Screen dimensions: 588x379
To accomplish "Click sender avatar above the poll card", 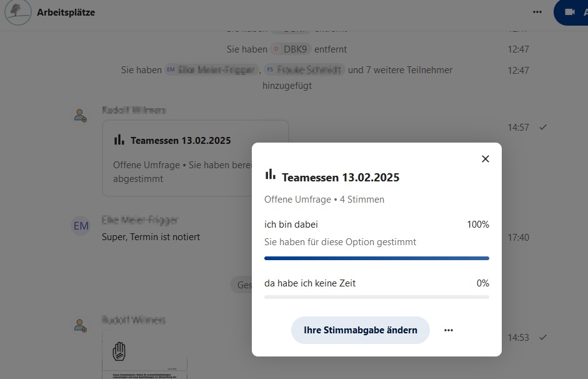I will (x=81, y=116).
